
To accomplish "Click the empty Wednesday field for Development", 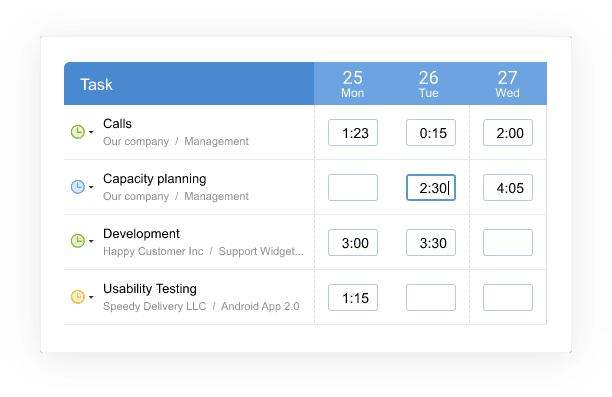I will [508, 243].
